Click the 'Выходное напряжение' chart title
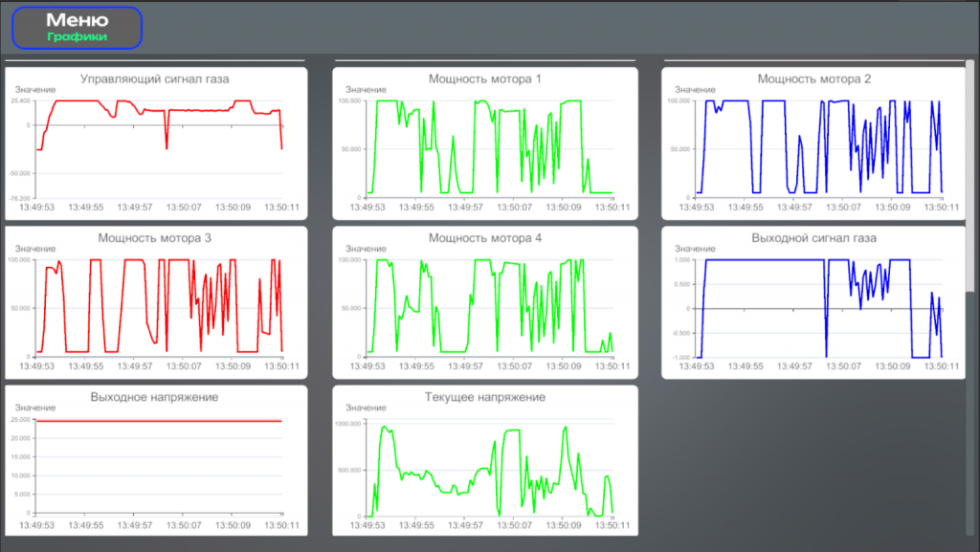 tap(155, 396)
